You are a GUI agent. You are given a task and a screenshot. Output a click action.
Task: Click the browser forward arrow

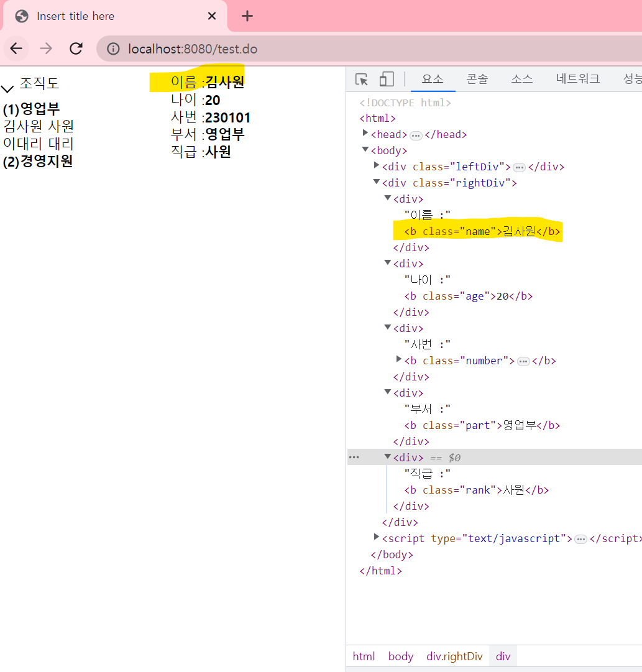tap(46, 48)
